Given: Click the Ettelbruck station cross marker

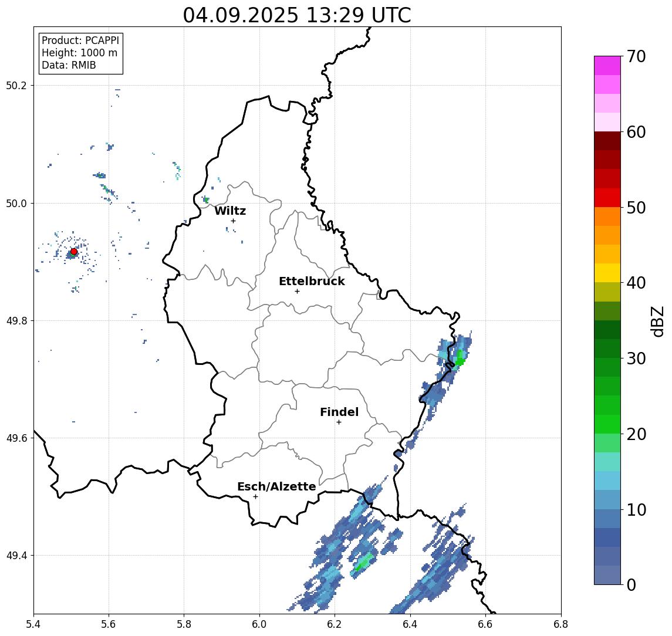Looking at the screenshot, I should [297, 292].
